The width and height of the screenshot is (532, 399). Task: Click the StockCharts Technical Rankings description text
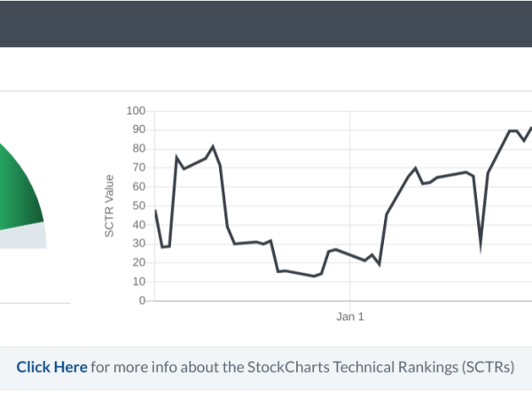coord(301,367)
